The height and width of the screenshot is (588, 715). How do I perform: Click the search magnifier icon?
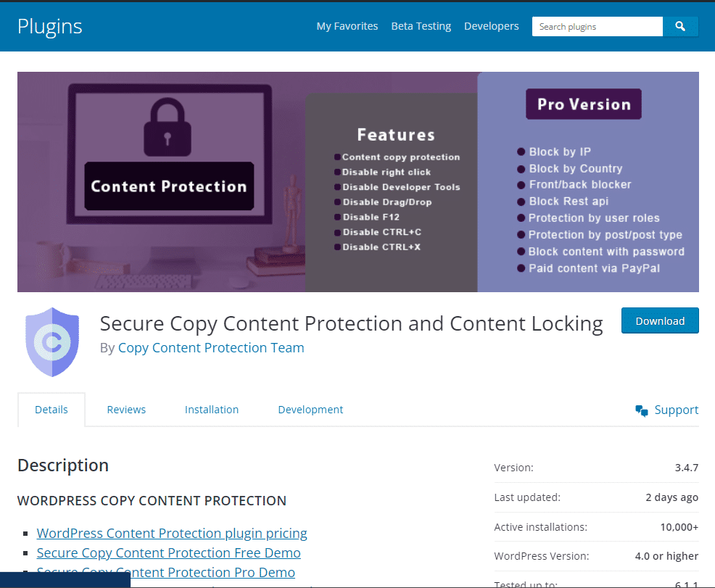(x=680, y=26)
